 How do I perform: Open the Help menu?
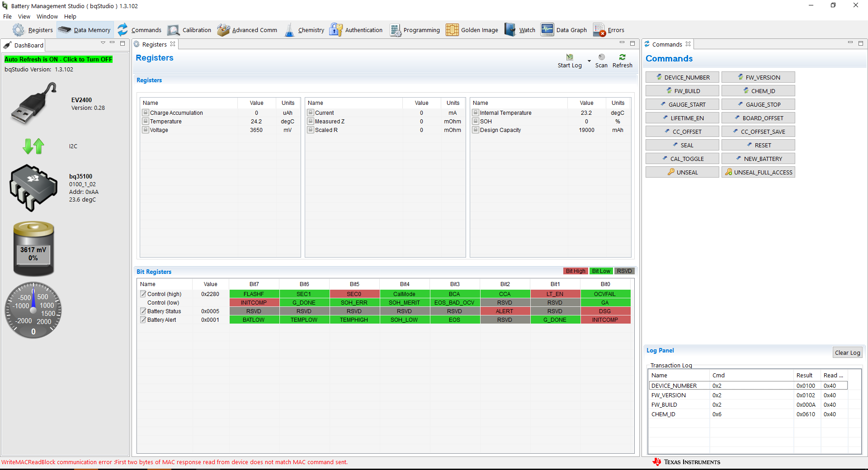click(70, 16)
